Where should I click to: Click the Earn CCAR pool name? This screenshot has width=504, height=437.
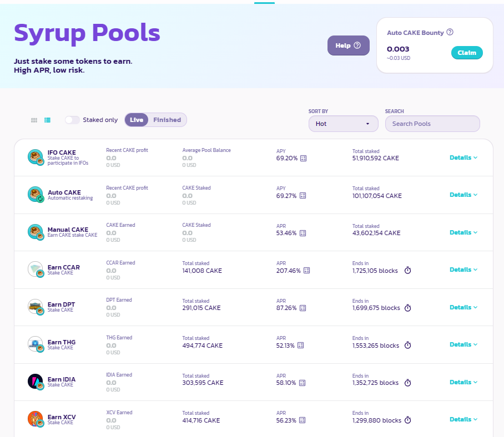tap(64, 267)
